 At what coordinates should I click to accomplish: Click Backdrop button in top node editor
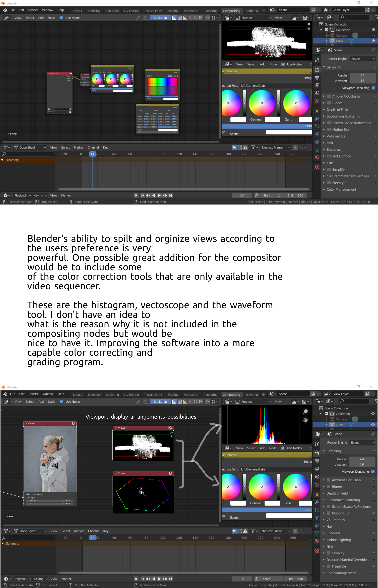pyautogui.click(x=160, y=18)
